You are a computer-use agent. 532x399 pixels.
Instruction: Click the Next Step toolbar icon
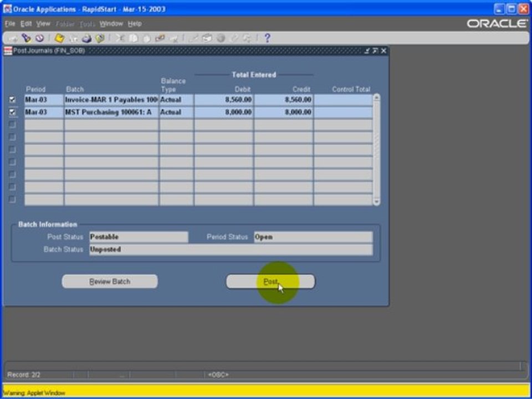73,38
